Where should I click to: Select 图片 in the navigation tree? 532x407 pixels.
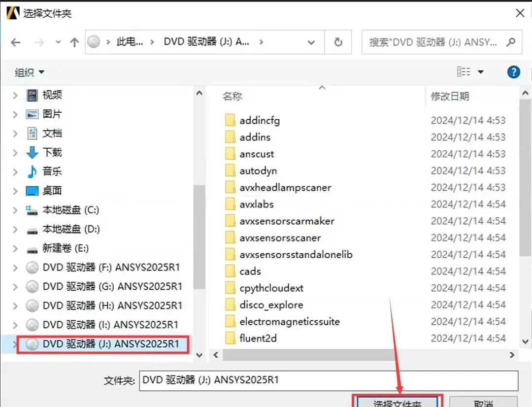coord(52,114)
